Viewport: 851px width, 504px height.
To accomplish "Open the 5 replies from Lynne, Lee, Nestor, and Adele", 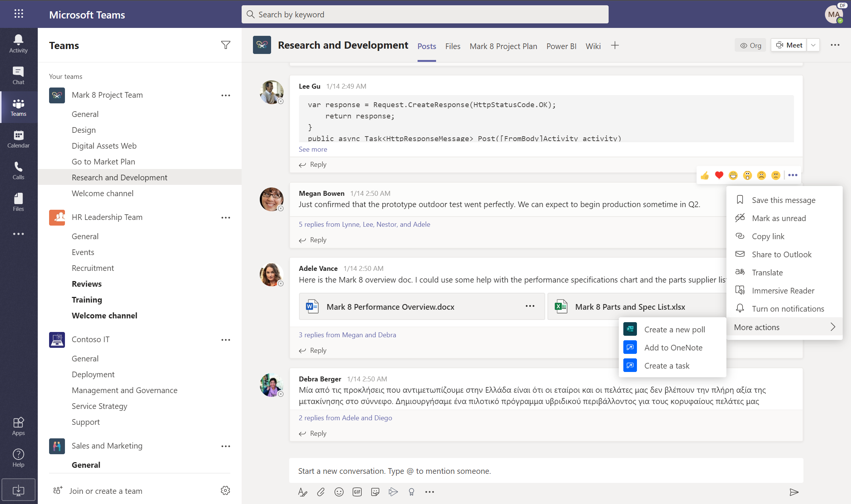I will (364, 224).
